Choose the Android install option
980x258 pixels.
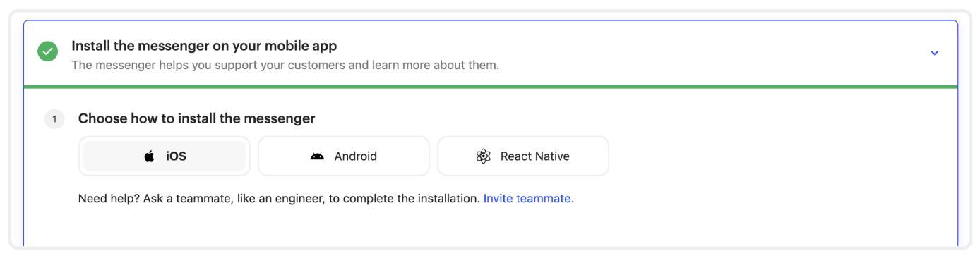(344, 156)
